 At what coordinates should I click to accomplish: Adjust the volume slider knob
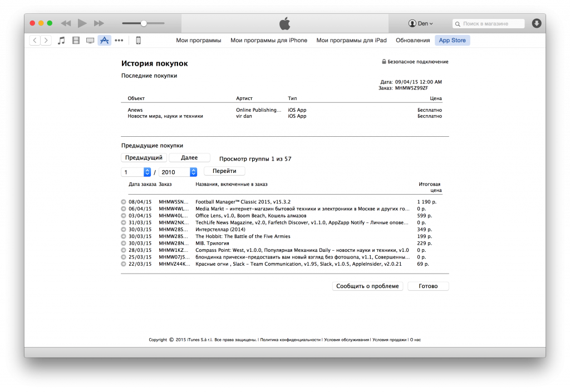click(144, 23)
